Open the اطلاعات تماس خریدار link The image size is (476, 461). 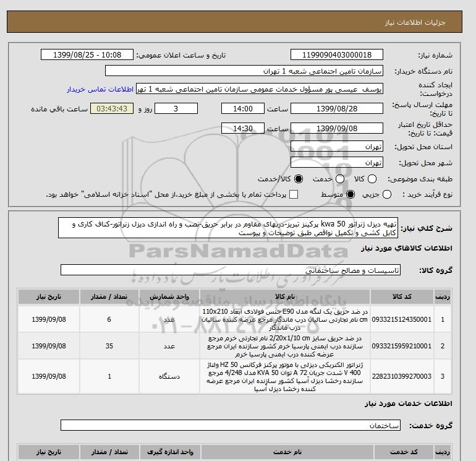(100, 90)
